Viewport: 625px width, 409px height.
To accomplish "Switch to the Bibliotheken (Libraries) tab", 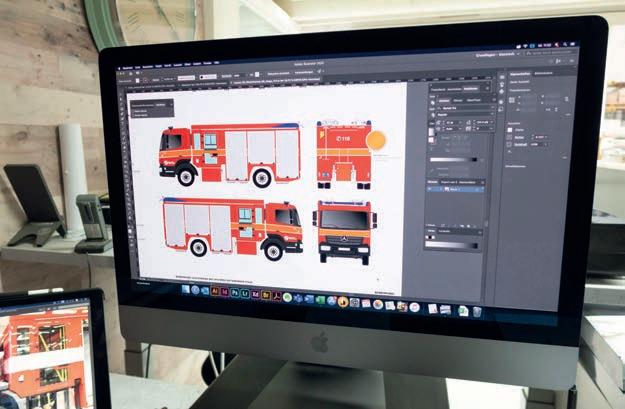I will point(544,73).
